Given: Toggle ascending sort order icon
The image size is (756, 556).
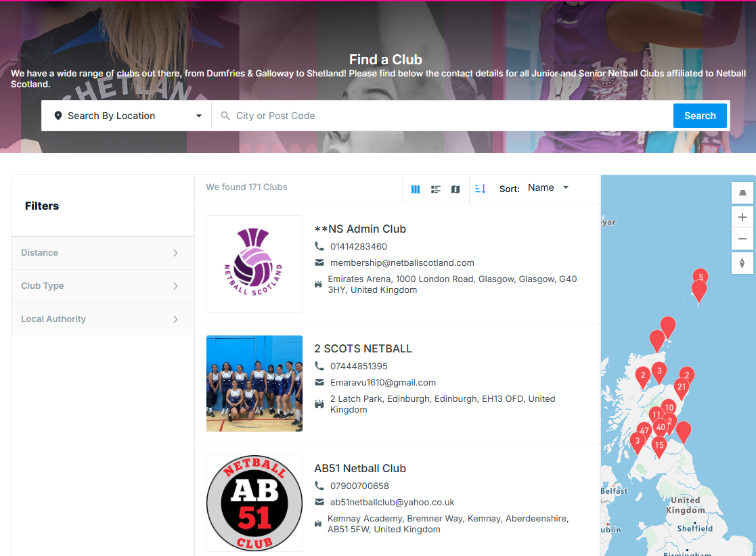Looking at the screenshot, I should point(481,189).
